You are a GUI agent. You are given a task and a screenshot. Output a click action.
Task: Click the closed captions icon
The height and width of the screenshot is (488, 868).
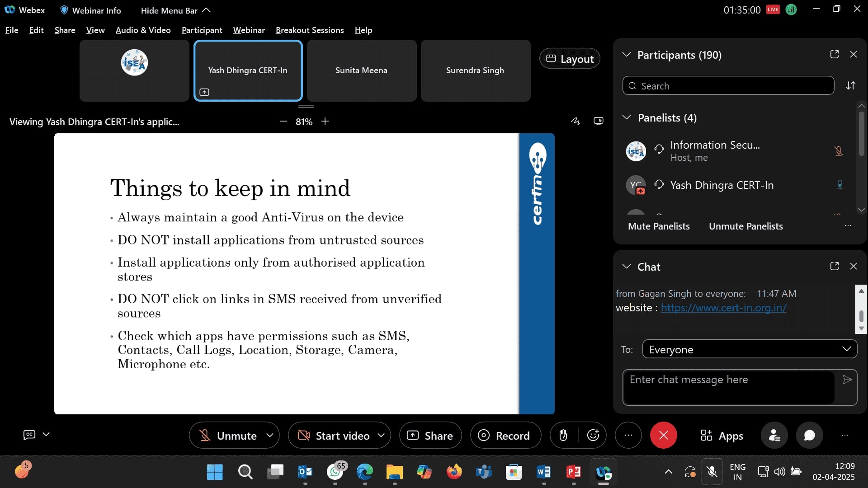29,434
